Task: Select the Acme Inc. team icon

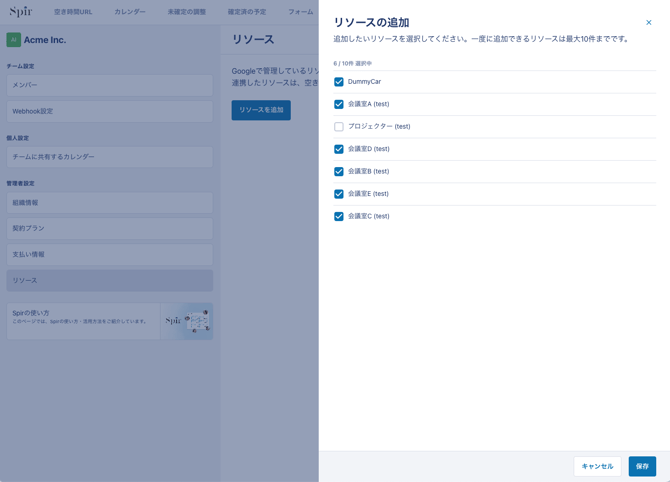Action: point(14,40)
